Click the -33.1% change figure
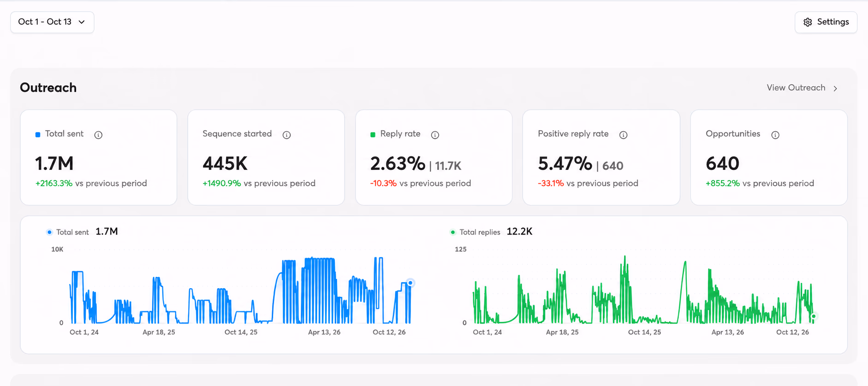 pos(551,183)
